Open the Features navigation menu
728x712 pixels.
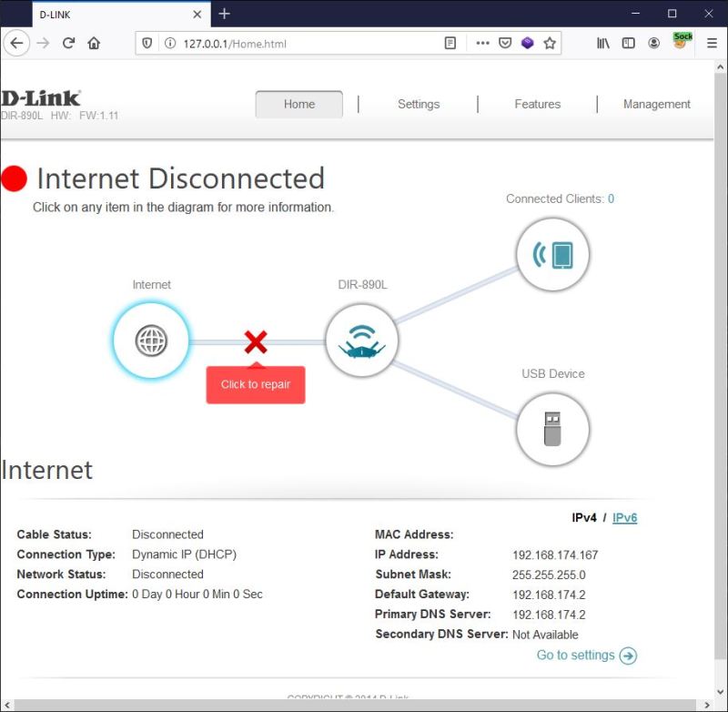point(537,104)
